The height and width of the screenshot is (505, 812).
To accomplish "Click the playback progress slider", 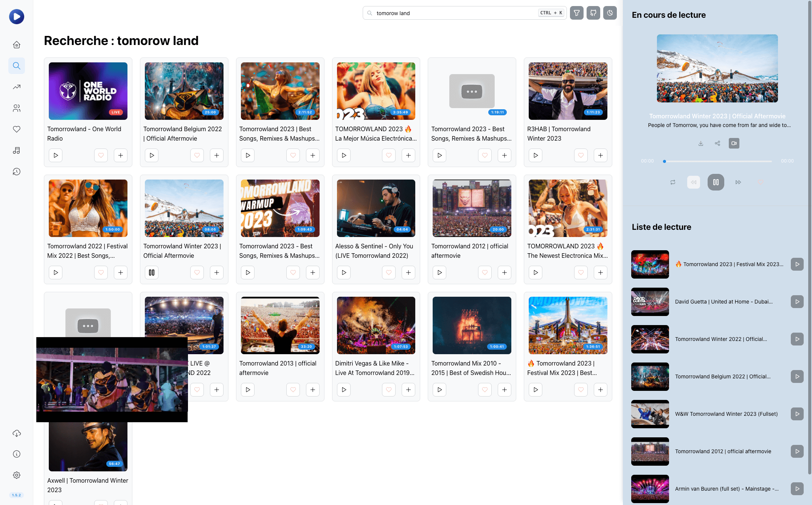I will pyautogui.click(x=717, y=161).
